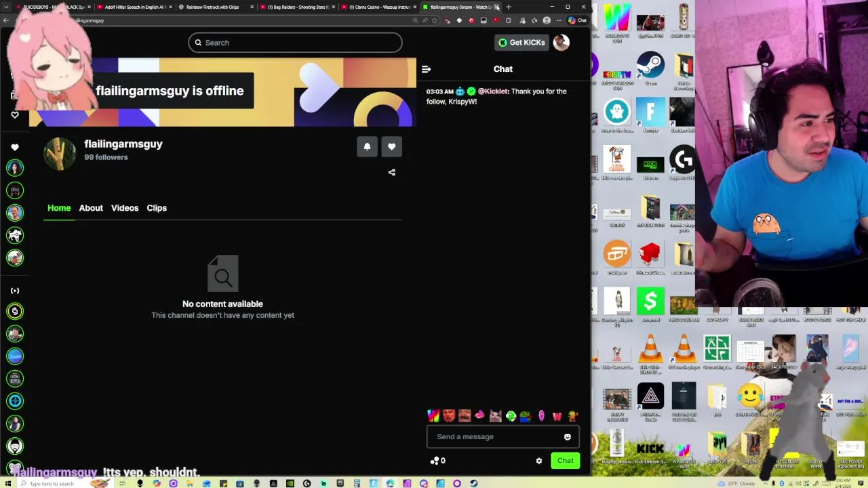Click the channel points counter icon

click(x=435, y=461)
